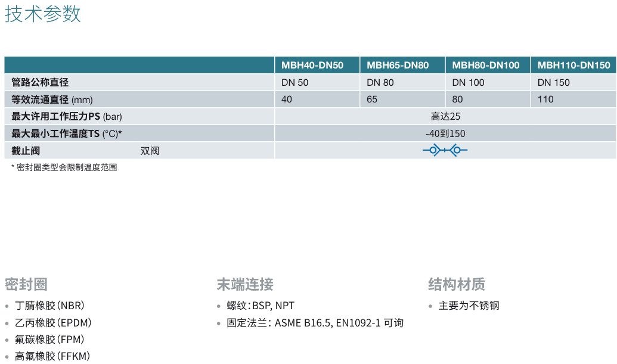Click the 密封圈 section heading

point(26,284)
